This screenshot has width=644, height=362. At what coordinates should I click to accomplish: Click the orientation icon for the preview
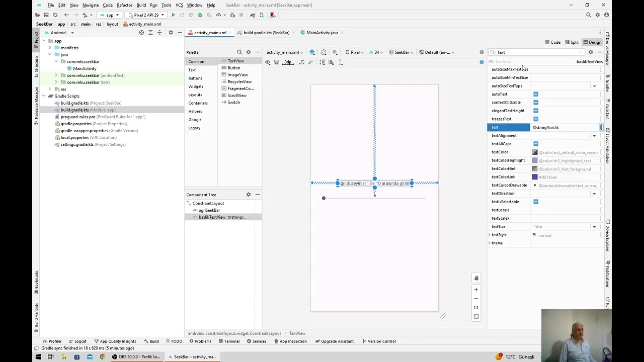click(324, 52)
